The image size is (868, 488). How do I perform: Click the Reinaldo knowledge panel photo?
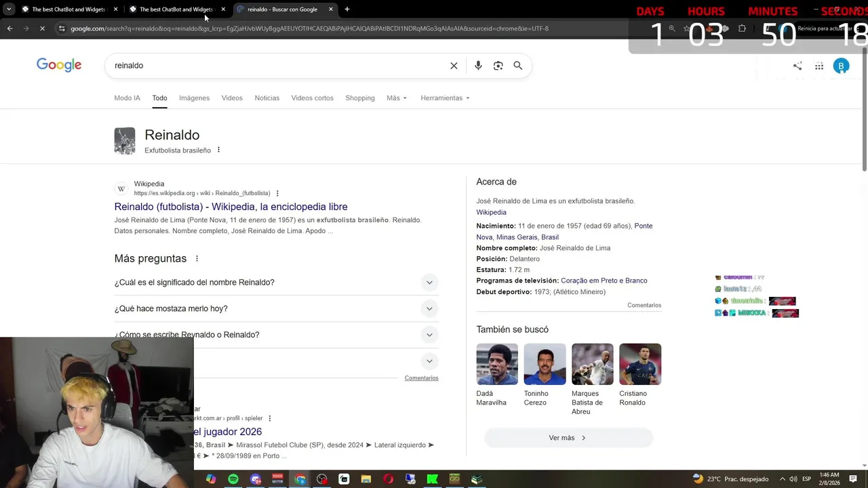click(125, 141)
